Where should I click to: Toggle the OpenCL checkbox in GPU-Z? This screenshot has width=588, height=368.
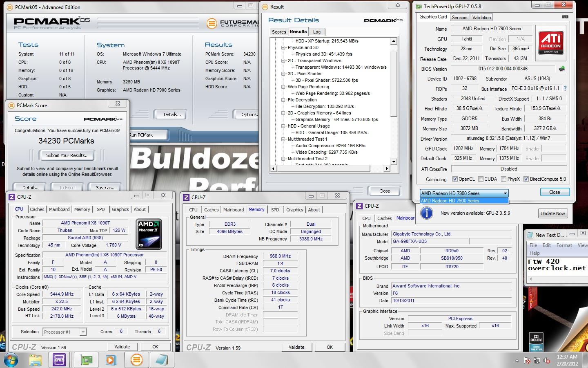(x=455, y=179)
